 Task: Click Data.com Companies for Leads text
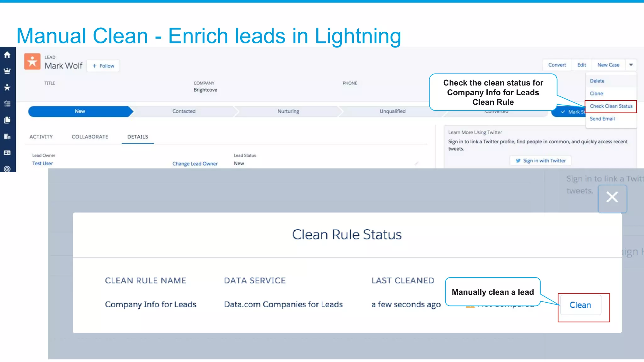pyautogui.click(x=283, y=304)
